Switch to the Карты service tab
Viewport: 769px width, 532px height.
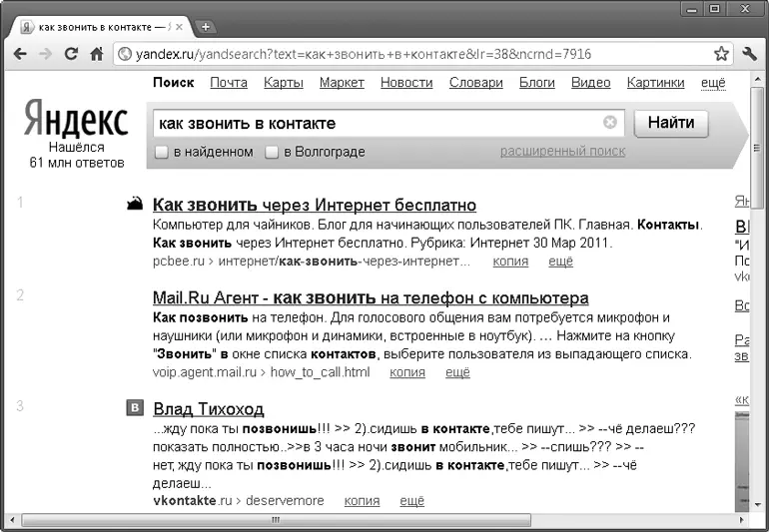click(284, 83)
